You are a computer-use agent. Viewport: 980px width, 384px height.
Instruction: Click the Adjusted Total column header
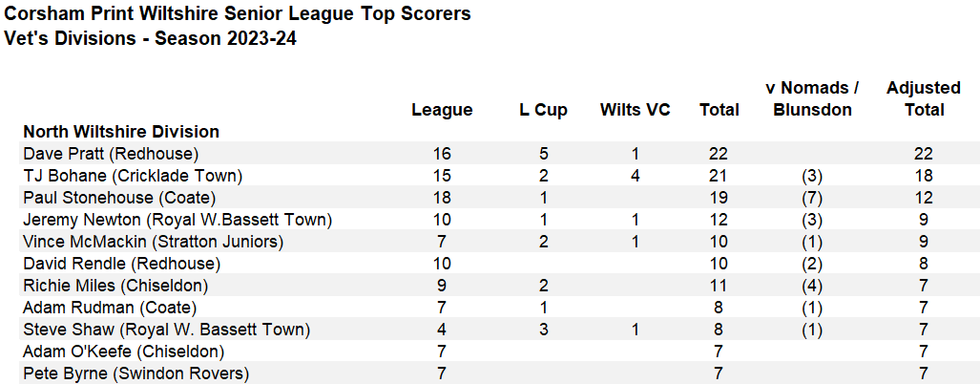pos(924,98)
